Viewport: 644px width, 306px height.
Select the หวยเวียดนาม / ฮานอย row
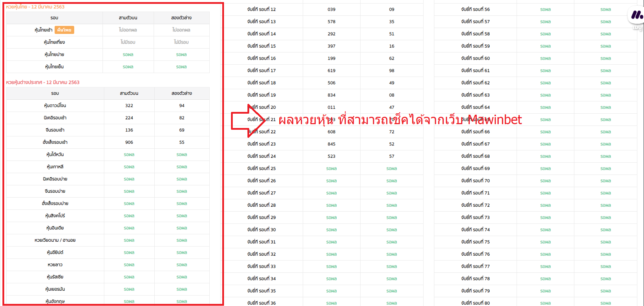[x=55, y=240]
